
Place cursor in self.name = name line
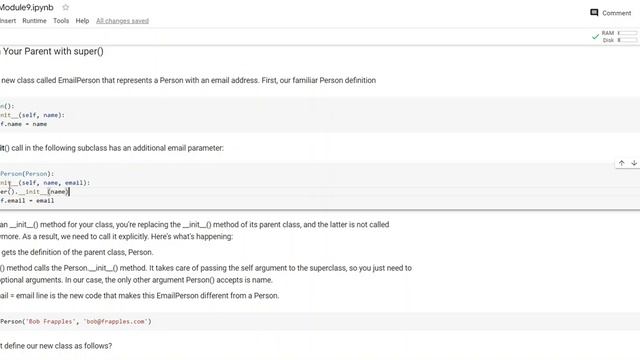(x=23, y=124)
